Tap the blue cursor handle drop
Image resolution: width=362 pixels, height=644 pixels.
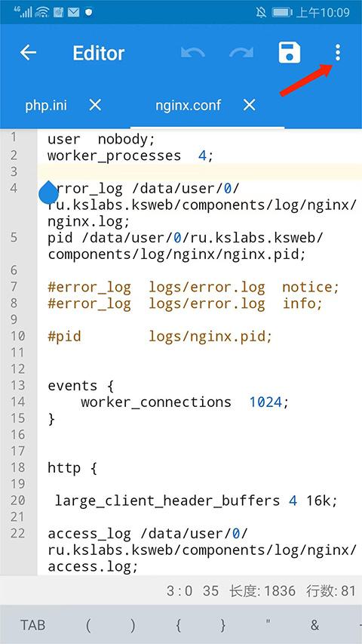point(48,193)
